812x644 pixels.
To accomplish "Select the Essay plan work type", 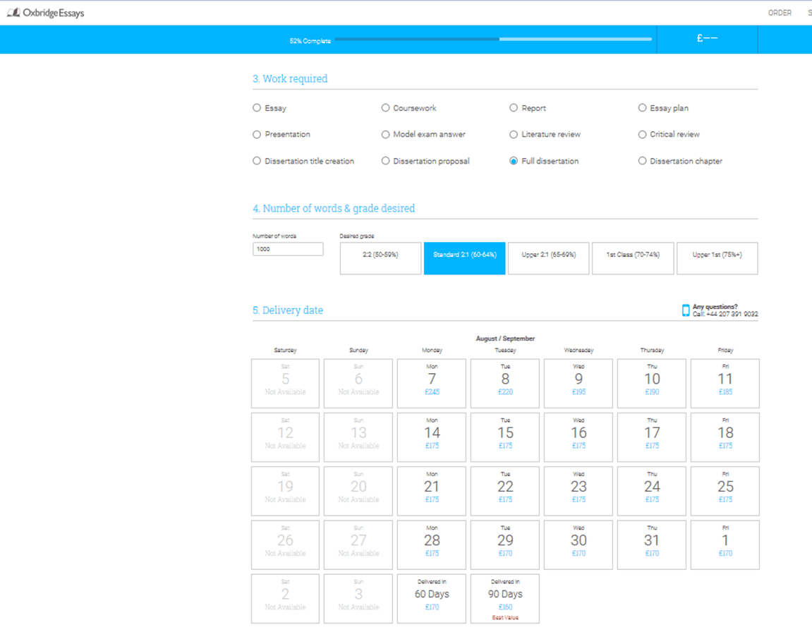I will coord(642,108).
